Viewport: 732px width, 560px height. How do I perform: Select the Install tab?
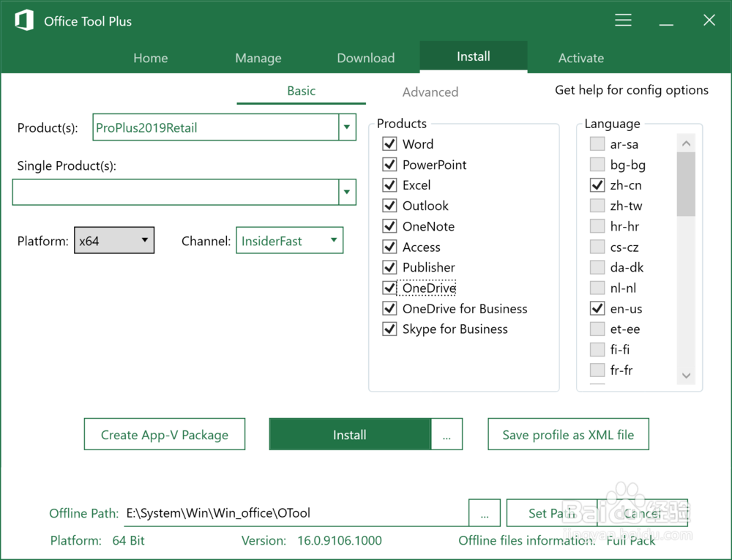pos(474,56)
